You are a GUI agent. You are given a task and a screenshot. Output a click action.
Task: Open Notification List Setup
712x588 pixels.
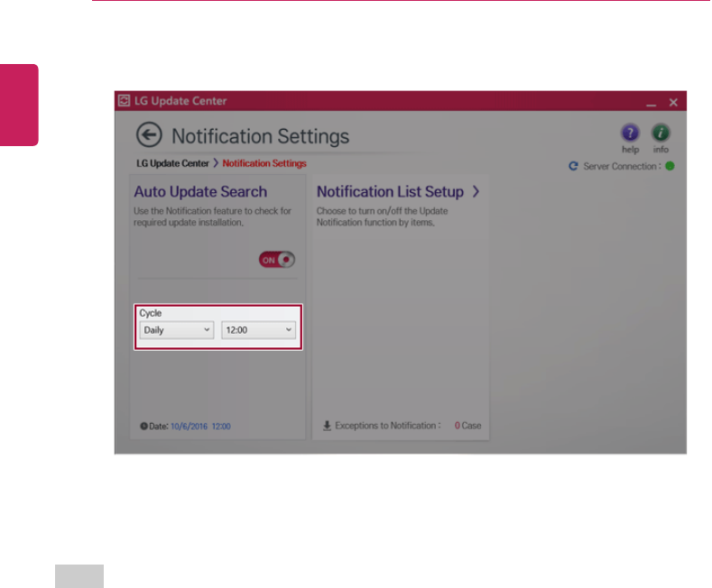tap(390, 191)
